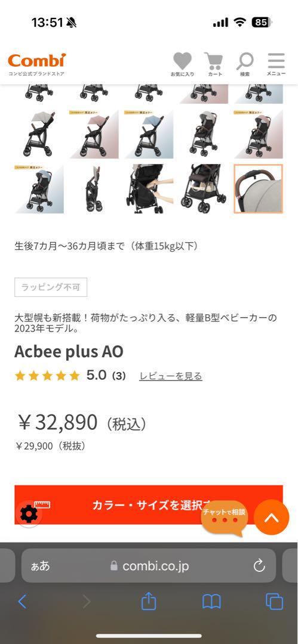Viewport: 298px width, 644px height.
Task: Tap the Safari share icon
Action: click(x=149, y=602)
